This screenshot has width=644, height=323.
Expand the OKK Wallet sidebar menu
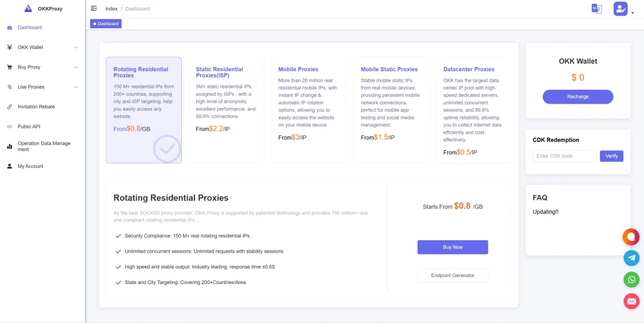coord(42,47)
